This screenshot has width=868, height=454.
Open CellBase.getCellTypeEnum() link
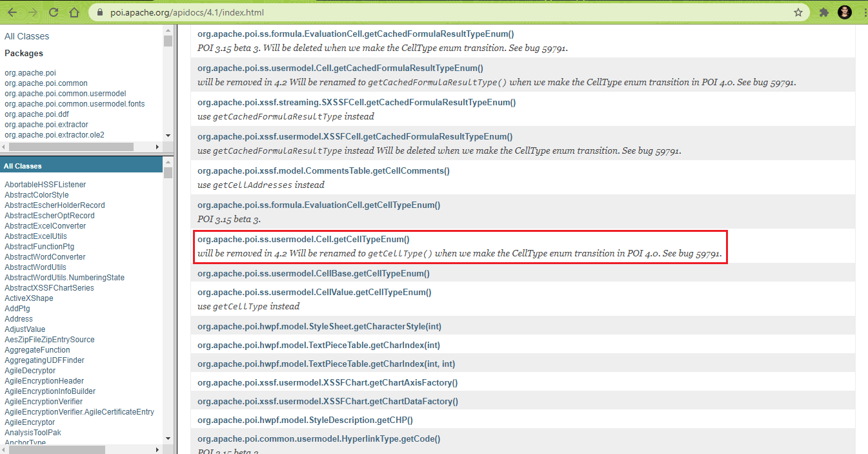click(314, 273)
